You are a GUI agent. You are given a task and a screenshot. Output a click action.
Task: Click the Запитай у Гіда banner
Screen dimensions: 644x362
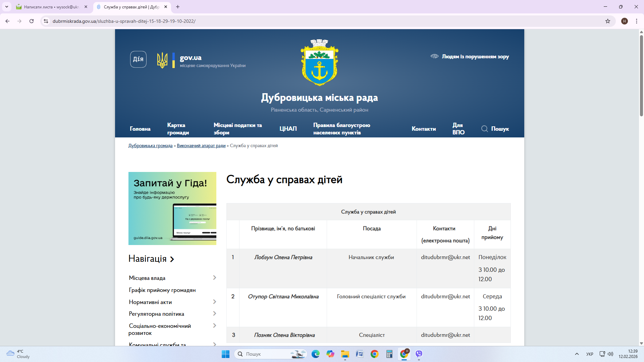click(x=172, y=208)
